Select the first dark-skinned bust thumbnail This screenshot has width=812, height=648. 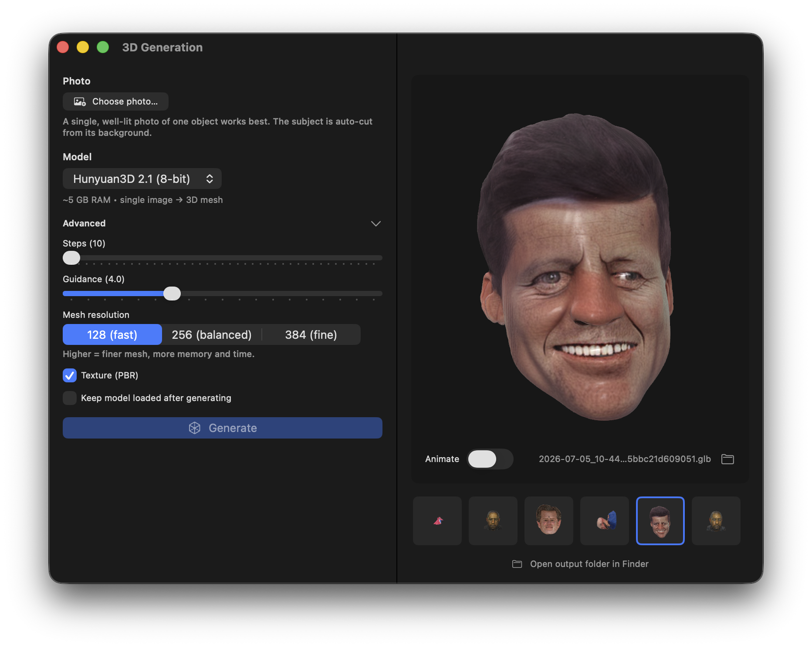493,521
